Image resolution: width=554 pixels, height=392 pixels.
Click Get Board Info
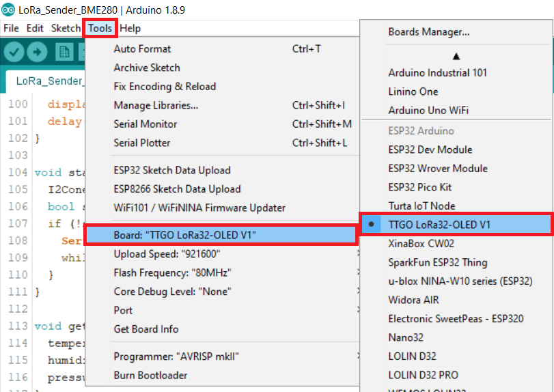[146, 329]
